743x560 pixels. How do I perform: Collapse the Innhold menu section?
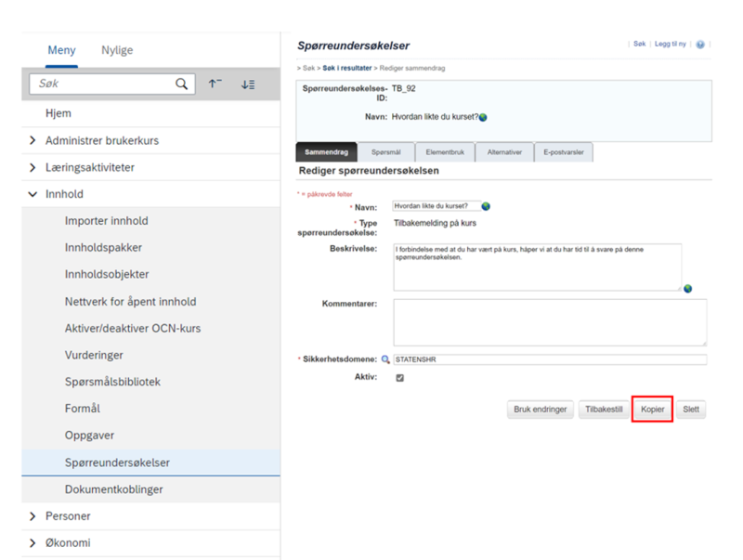pos(33,194)
